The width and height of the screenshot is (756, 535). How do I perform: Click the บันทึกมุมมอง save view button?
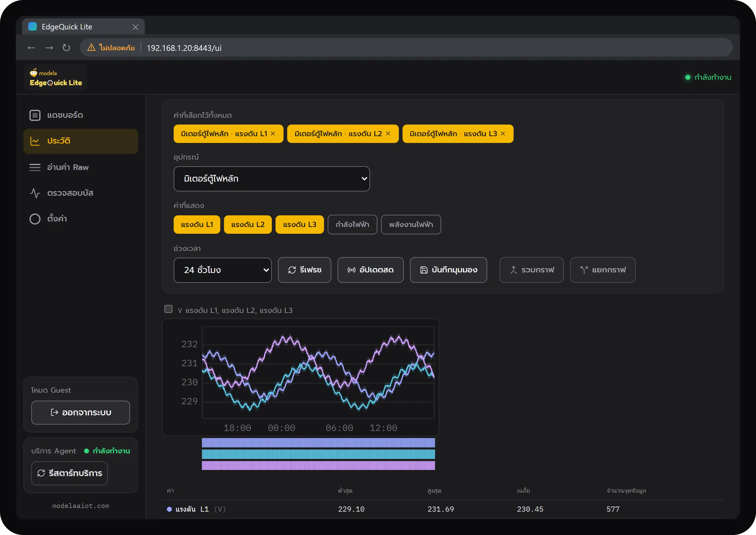tap(448, 270)
